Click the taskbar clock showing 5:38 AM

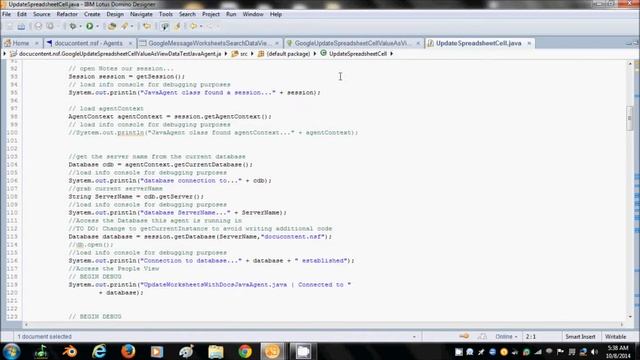[x=618, y=352]
